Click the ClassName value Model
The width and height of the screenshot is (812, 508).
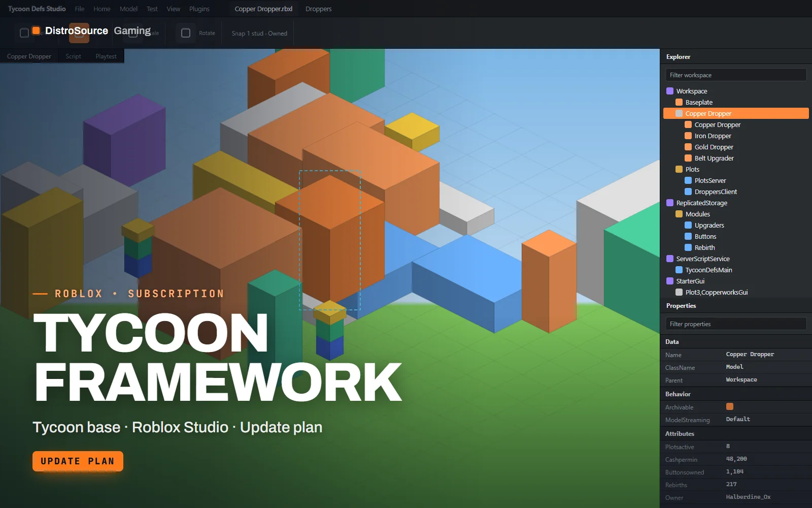(734, 367)
